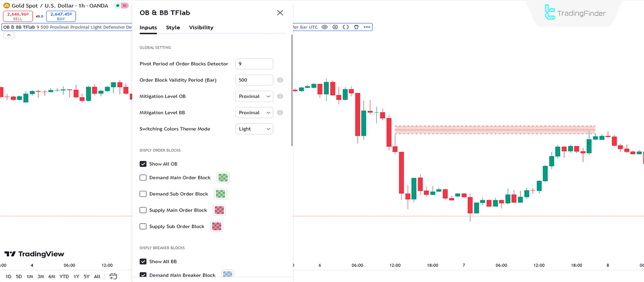644x282 pixels.
Task: Open the indicator settings gear icon
Action: coord(335,27)
